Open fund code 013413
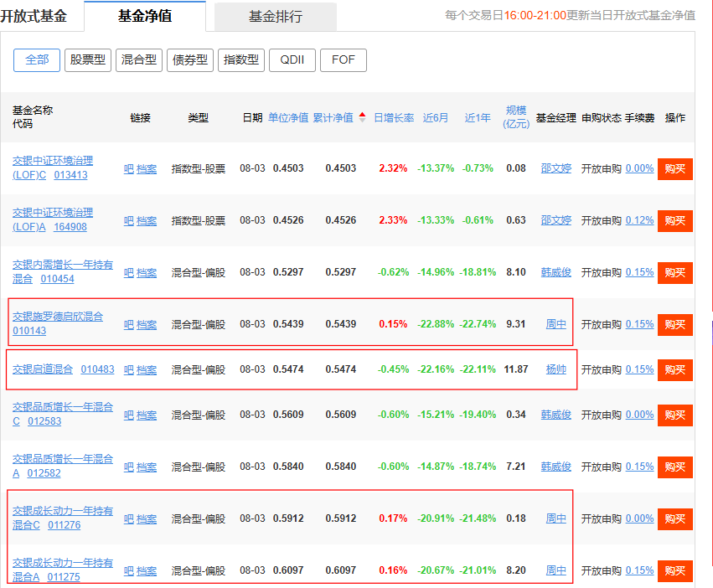713x588 pixels. point(71,175)
